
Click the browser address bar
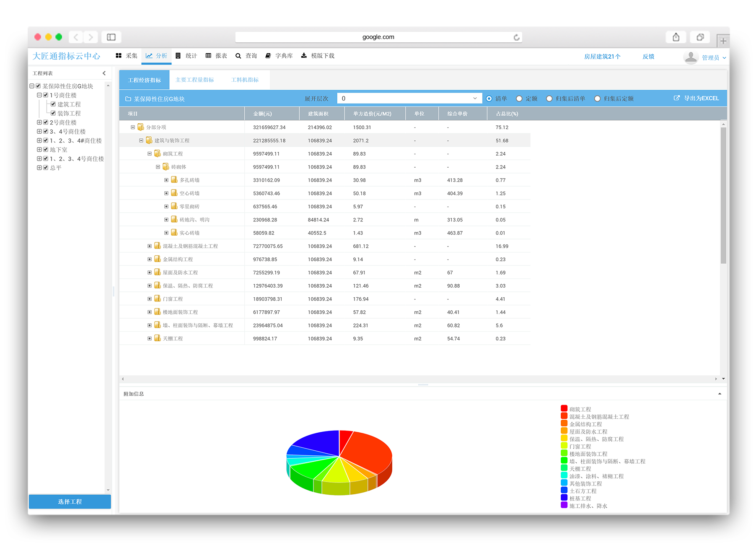378,37
